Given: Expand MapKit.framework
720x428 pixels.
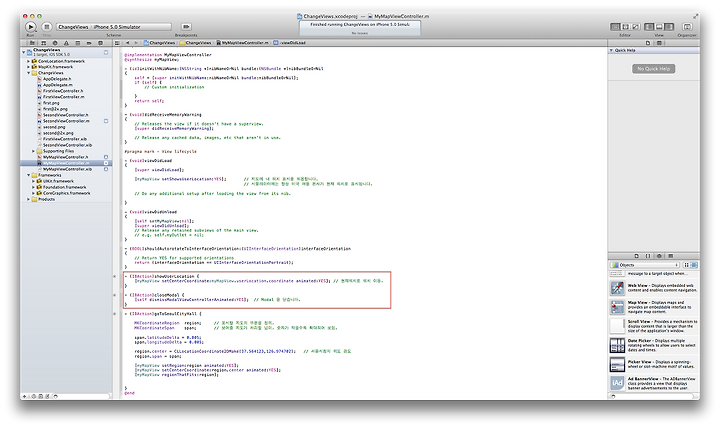Looking at the screenshot, I should click(x=28, y=67).
